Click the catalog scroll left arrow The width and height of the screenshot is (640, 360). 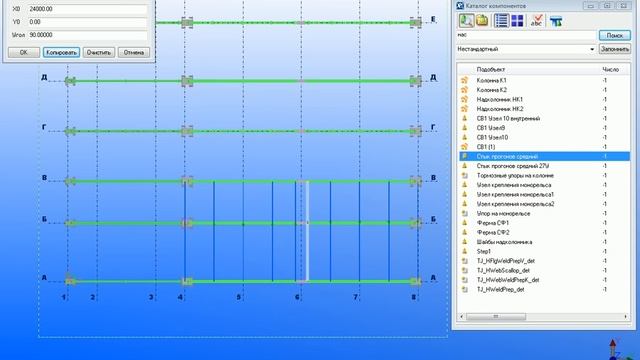[x=462, y=316]
